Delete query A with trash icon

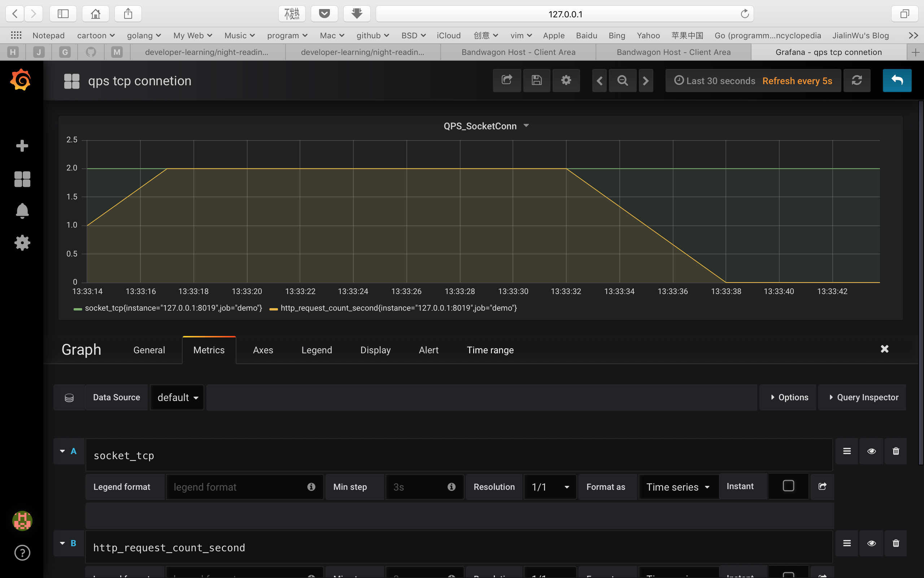(896, 451)
